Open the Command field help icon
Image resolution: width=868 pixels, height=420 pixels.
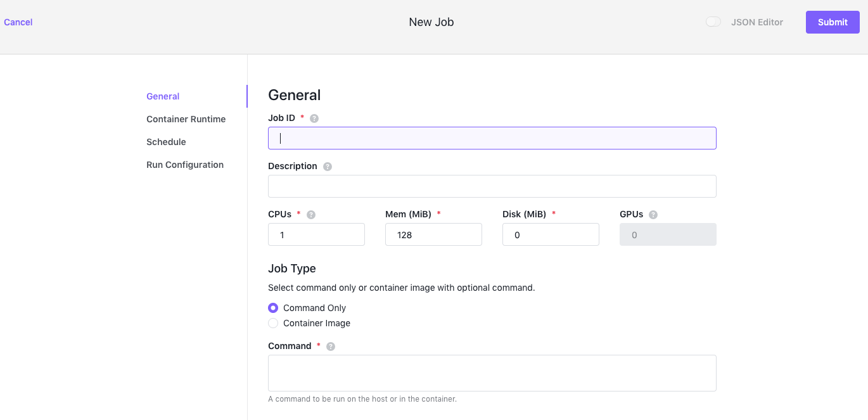tap(331, 347)
